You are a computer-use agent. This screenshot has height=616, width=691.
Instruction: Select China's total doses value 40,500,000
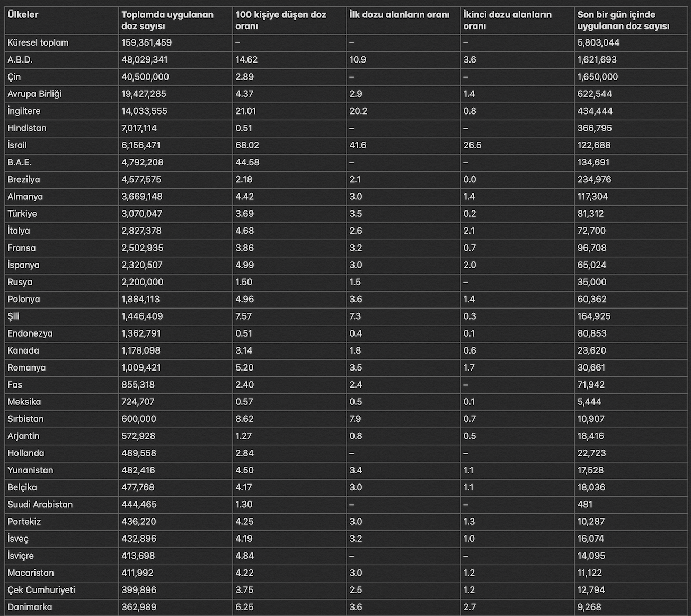[x=145, y=77]
